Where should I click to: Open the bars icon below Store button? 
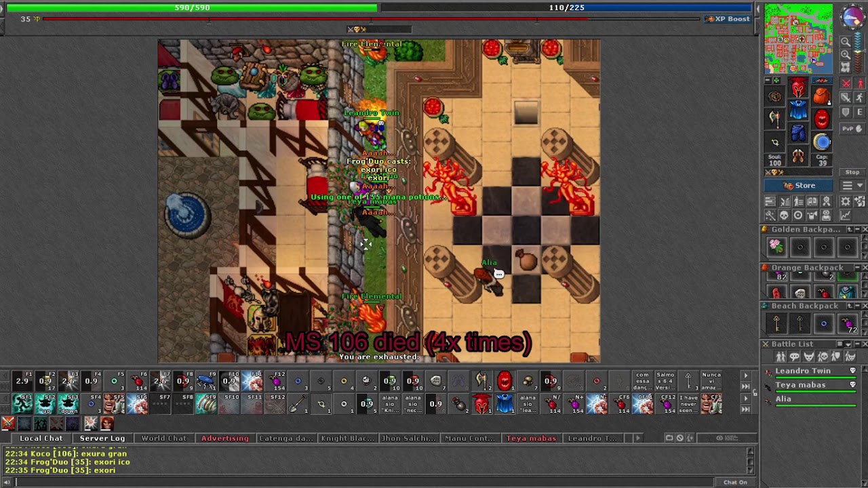click(770, 201)
